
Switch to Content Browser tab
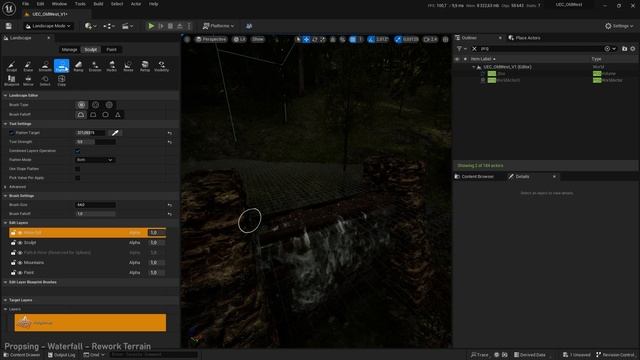474,177
